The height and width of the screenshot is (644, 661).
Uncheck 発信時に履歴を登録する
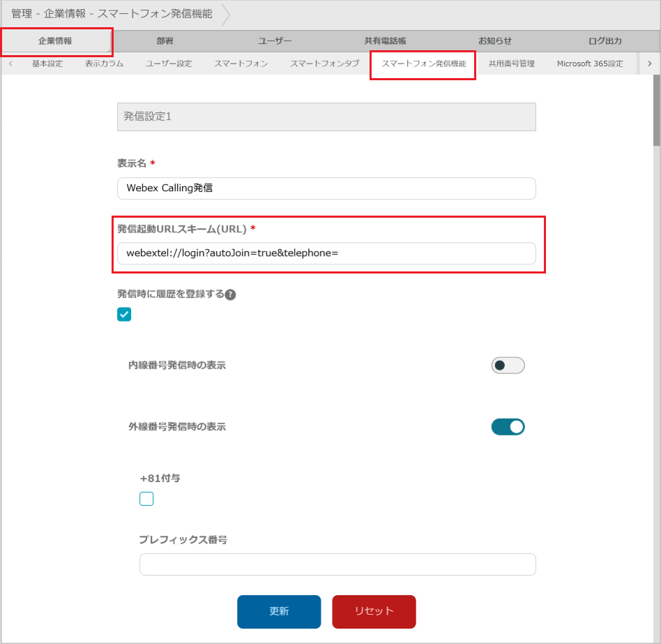click(x=124, y=315)
